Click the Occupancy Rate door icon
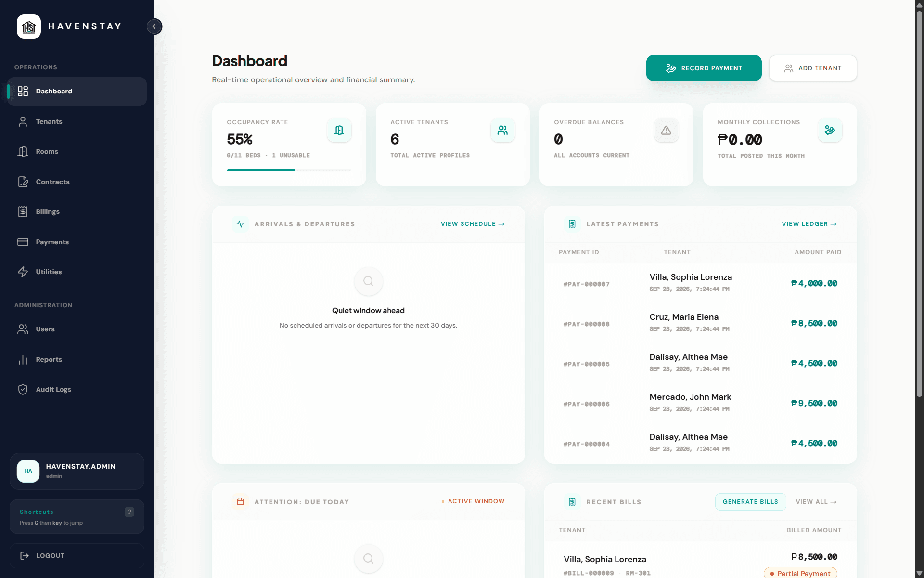924x578 pixels. [339, 130]
